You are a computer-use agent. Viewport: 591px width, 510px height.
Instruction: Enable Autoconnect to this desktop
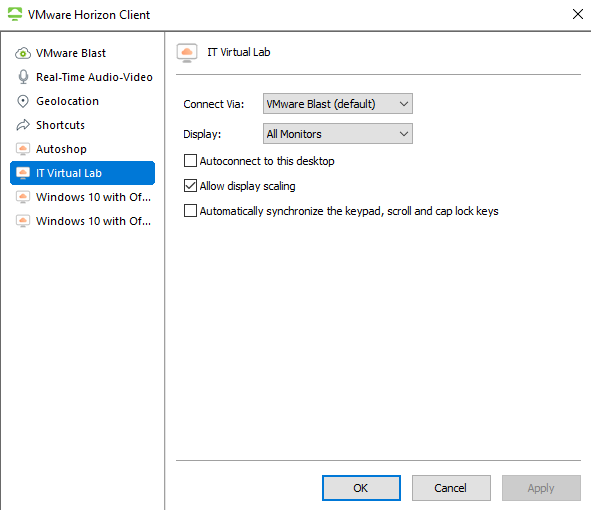tap(190, 161)
